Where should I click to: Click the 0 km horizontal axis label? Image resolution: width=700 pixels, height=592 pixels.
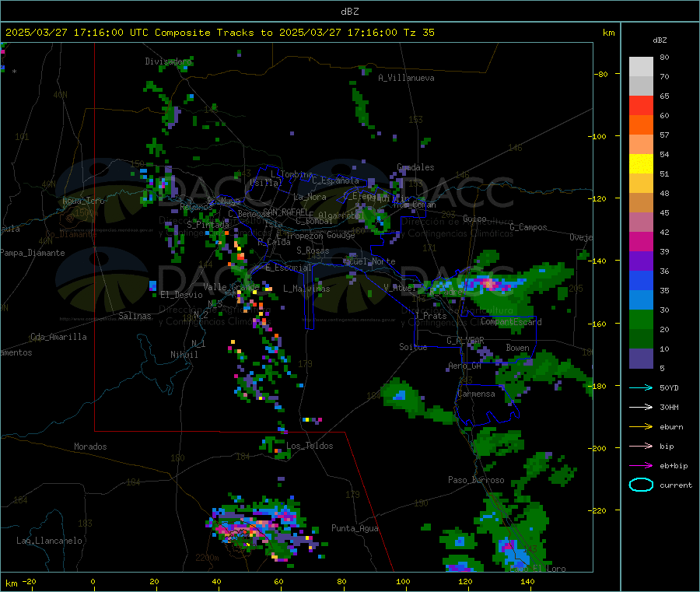93,581
